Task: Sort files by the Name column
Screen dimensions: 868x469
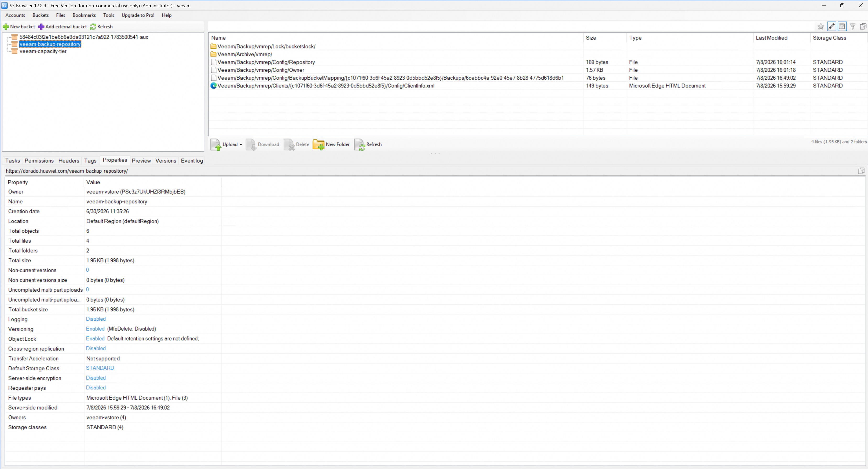Action: coord(396,38)
